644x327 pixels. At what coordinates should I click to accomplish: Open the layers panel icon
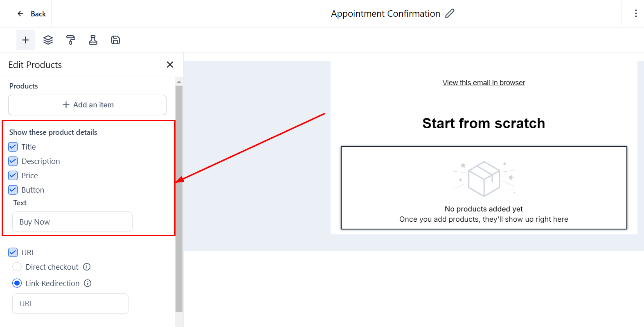(x=48, y=40)
